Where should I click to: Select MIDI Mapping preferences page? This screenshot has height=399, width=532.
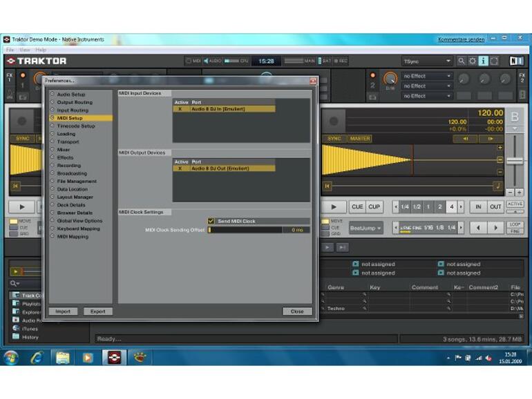73,237
